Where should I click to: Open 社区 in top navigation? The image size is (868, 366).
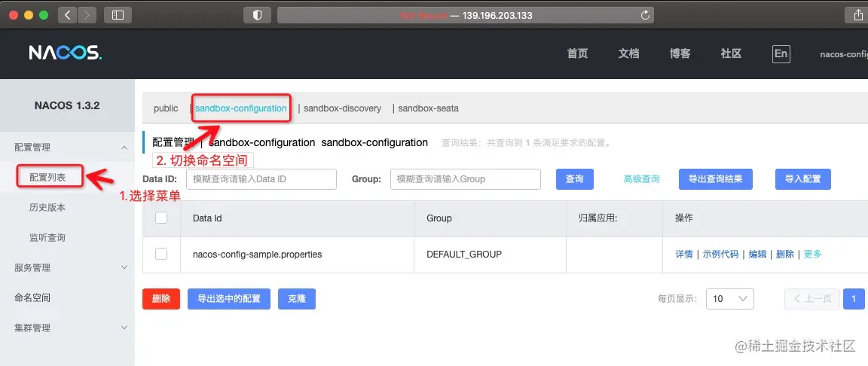(x=732, y=53)
